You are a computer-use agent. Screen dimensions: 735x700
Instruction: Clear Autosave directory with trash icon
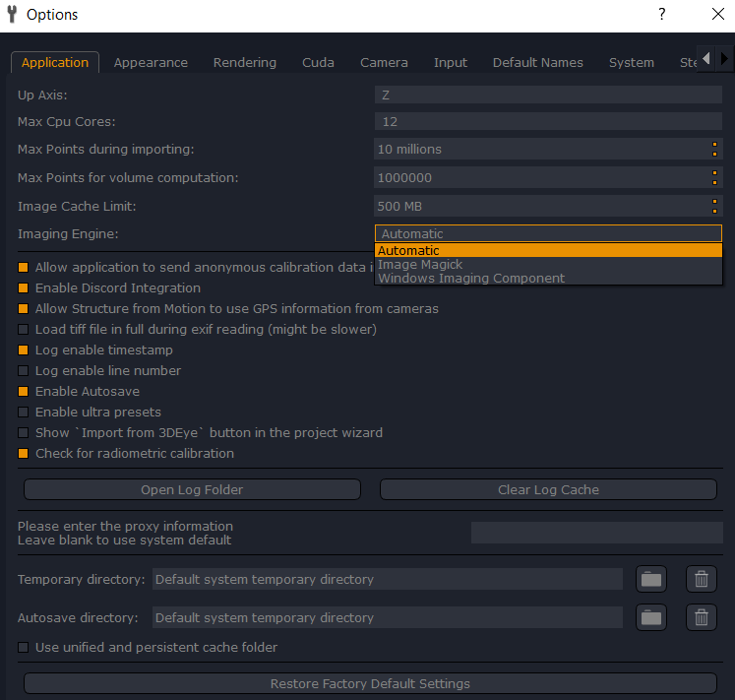(702, 617)
